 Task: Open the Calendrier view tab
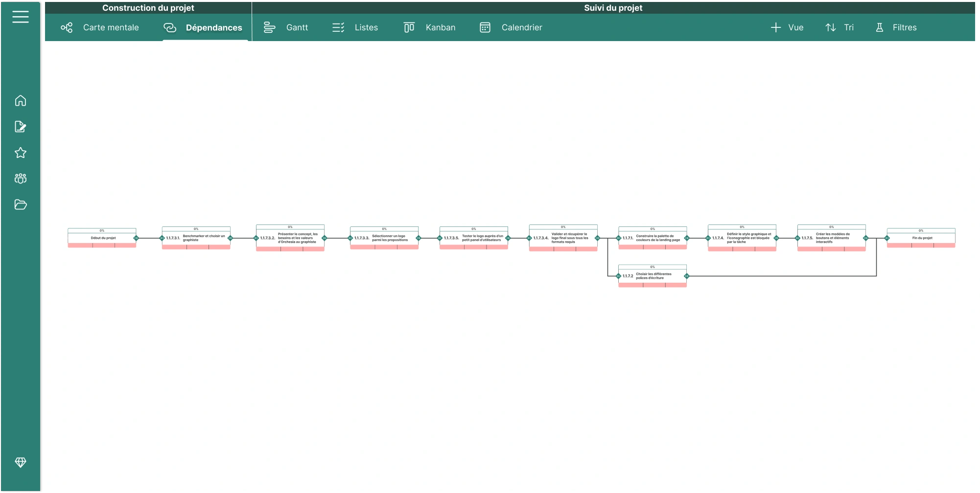point(511,27)
